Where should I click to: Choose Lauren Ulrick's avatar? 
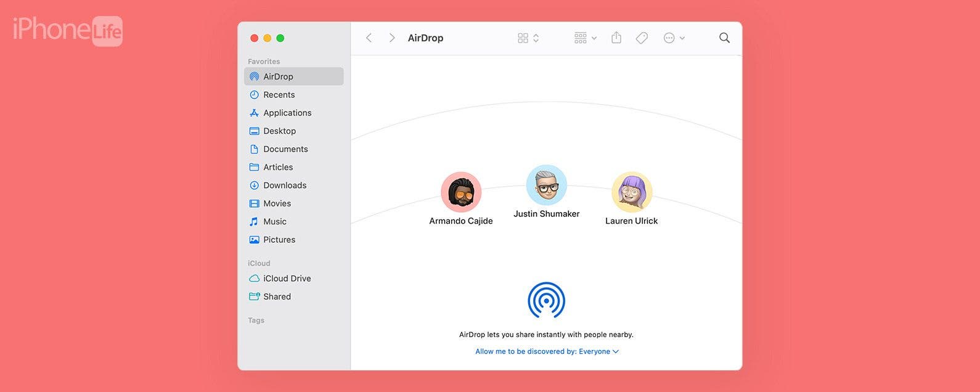point(632,192)
